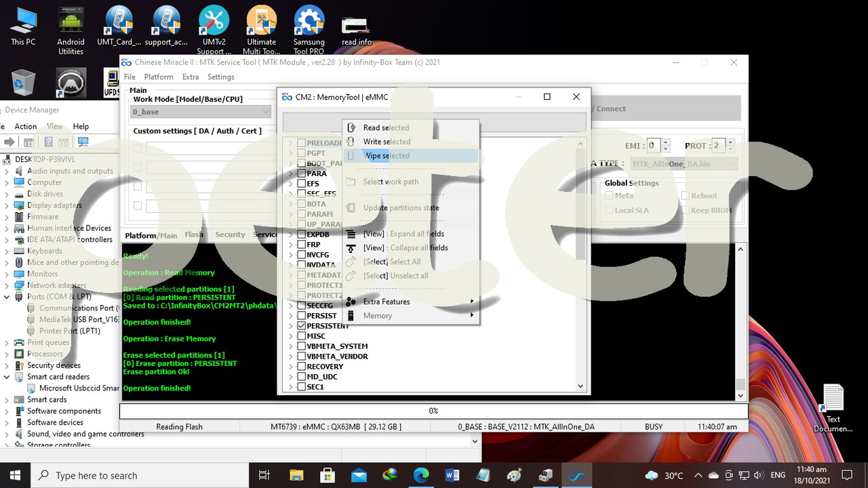Open read info desktop shortcut
Viewport: 868px width, 488px height.
click(357, 28)
